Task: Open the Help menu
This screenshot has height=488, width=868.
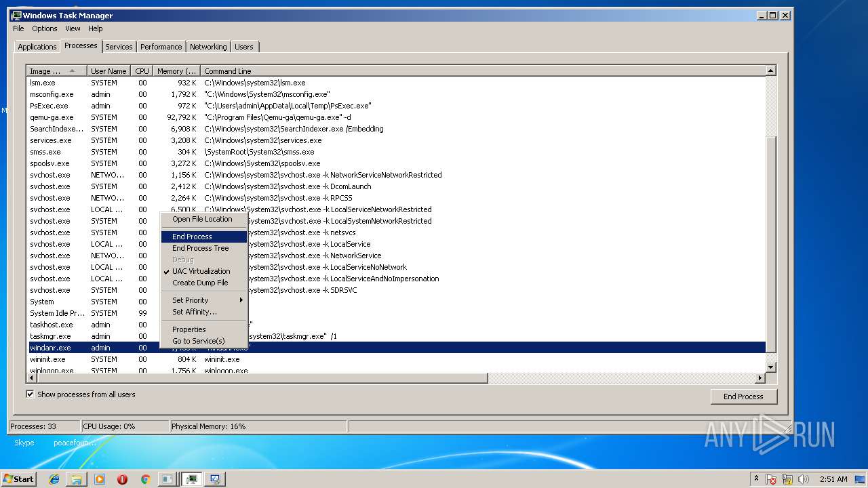Action: pyautogui.click(x=96, y=28)
